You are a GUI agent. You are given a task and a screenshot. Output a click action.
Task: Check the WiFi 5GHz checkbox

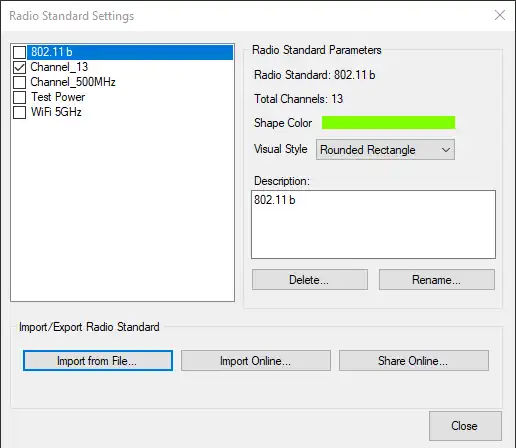click(19, 112)
